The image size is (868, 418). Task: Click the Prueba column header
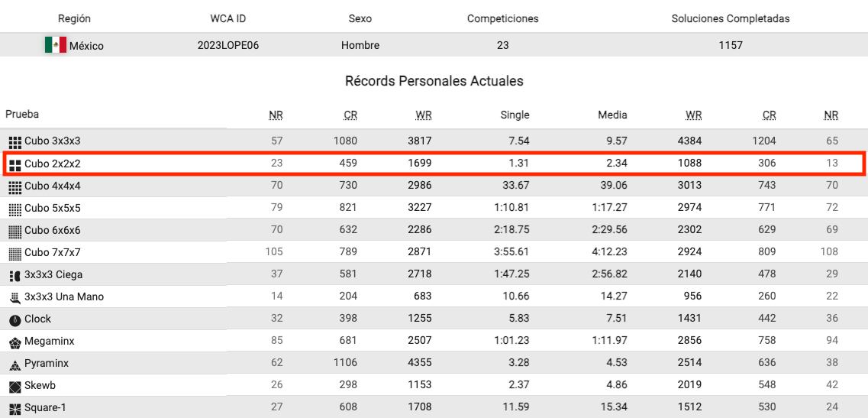22,115
